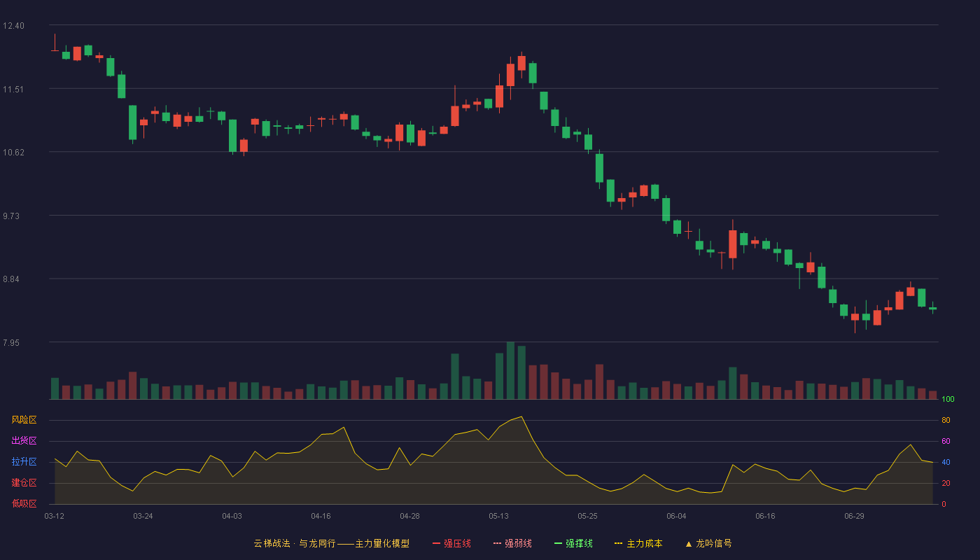Click the 12.40 price axis label

pyautogui.click(x=13, y=26)
